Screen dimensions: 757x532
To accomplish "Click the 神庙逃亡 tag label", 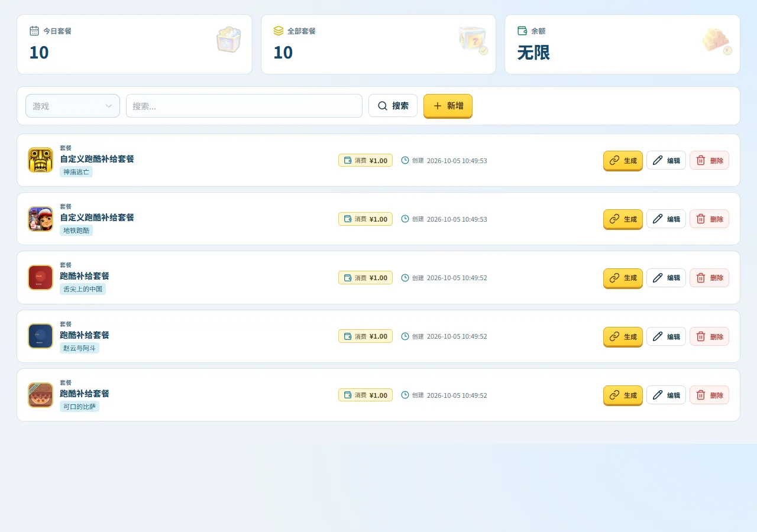I will point(76,172).
